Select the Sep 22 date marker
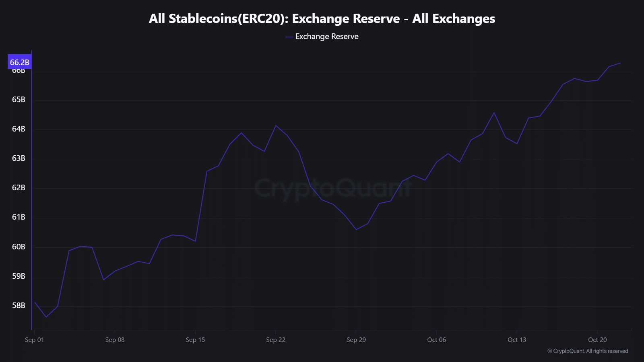The width and height of the screenshot is (644, 362). coord(276,340)
